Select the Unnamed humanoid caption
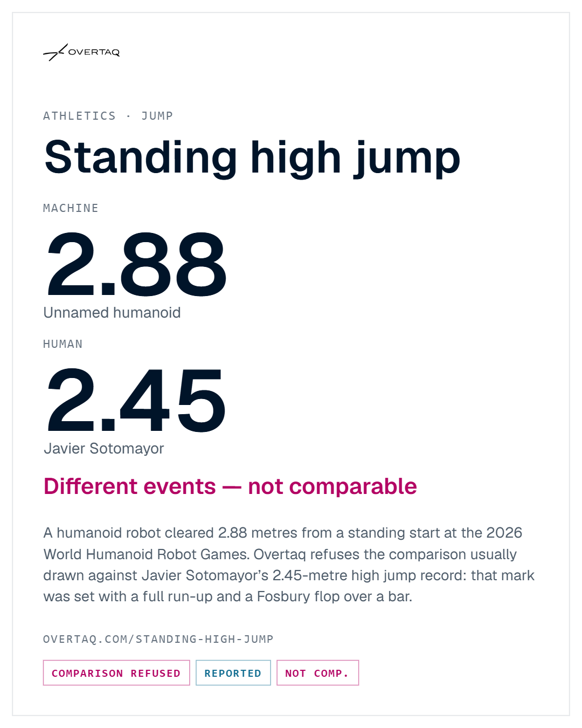The height and width of the screenshot is (728, 582). 112,313
